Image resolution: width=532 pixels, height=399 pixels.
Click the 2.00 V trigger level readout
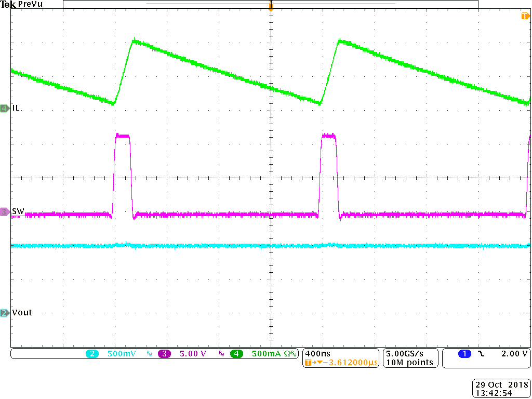coord(515,354)
